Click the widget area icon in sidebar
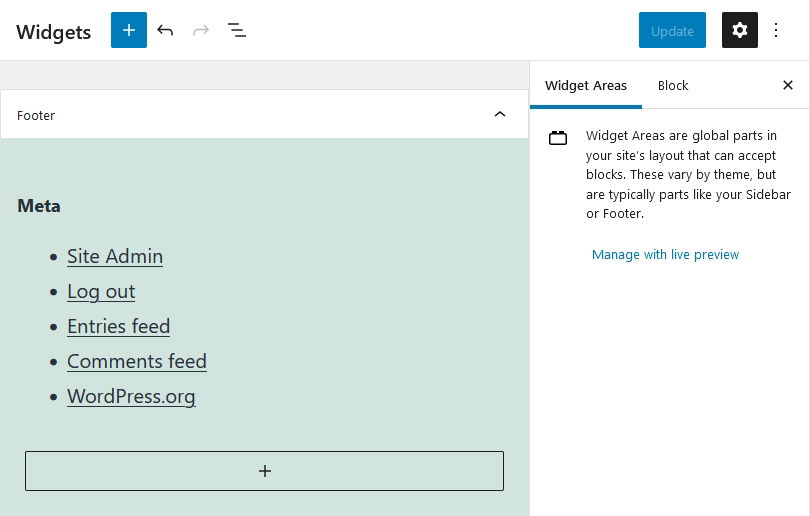The image size is (810, 516). coord(558,138)
